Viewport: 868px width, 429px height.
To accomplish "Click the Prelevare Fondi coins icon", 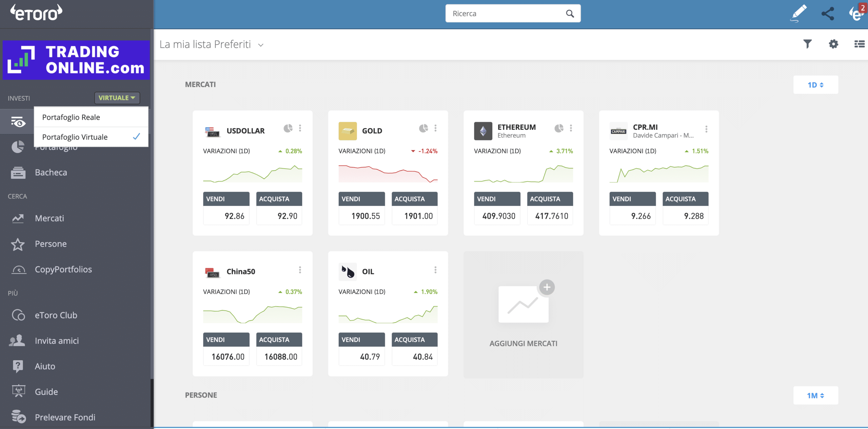I will (18, 417).
